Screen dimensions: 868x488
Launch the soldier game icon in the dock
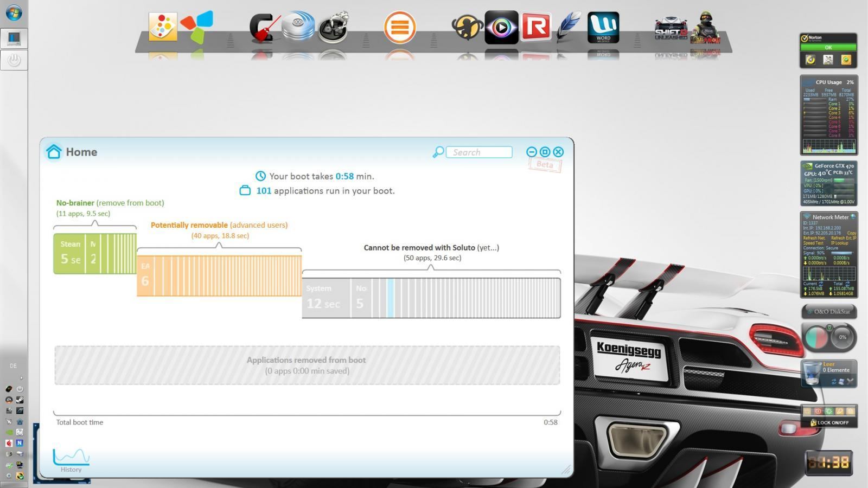705,28
